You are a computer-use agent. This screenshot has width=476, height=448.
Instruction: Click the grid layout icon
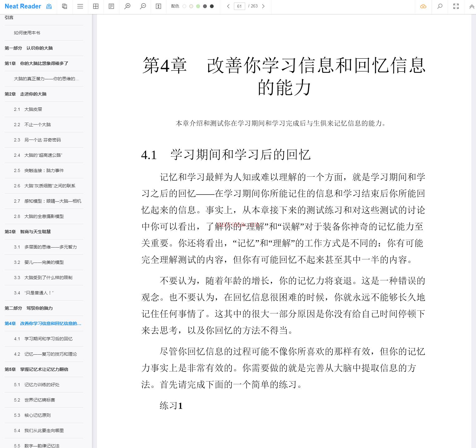coord(96,6)
